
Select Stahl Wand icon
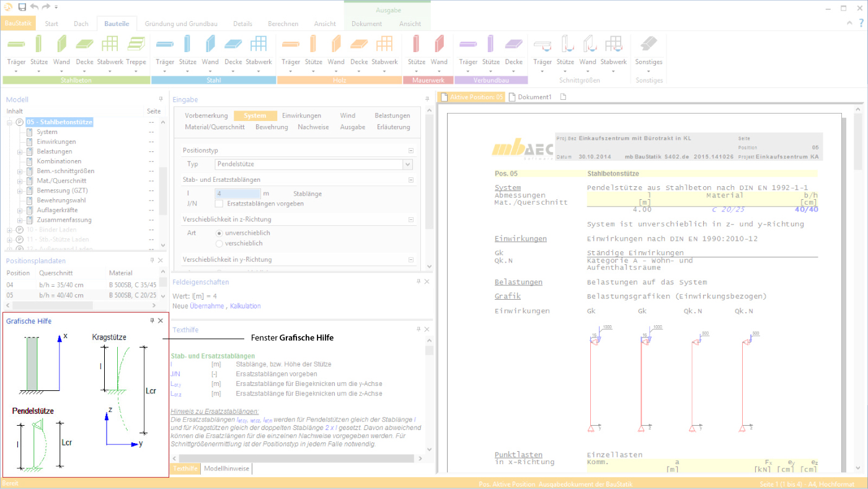tap(210, 44)
